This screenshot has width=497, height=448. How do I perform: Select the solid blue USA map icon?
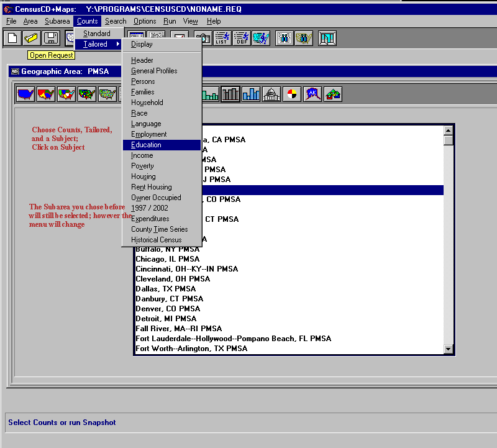(x=25, y=94)
